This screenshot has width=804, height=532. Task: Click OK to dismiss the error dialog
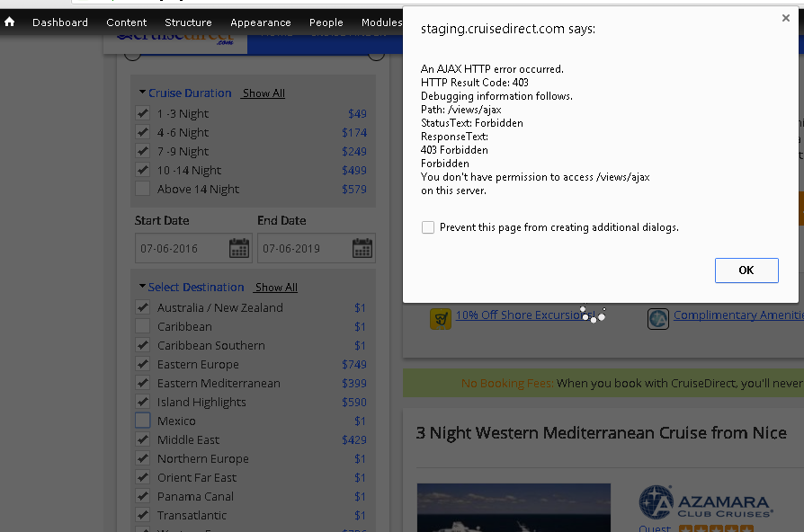[x=746, y=270]
